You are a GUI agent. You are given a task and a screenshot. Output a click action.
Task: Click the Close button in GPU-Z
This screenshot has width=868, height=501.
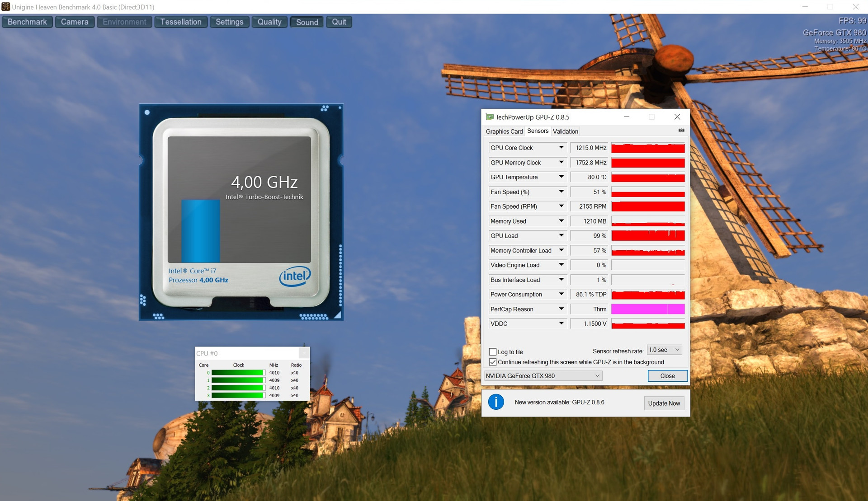coord(667,376)
